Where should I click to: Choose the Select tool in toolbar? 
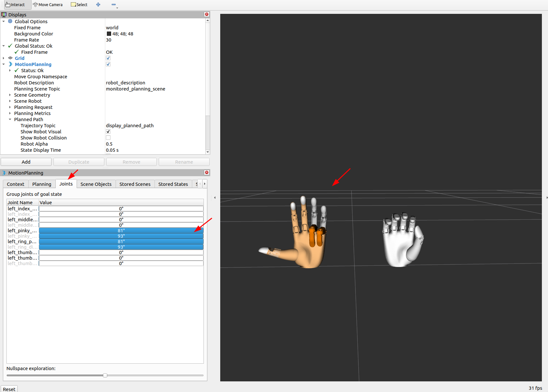point(79,5)
